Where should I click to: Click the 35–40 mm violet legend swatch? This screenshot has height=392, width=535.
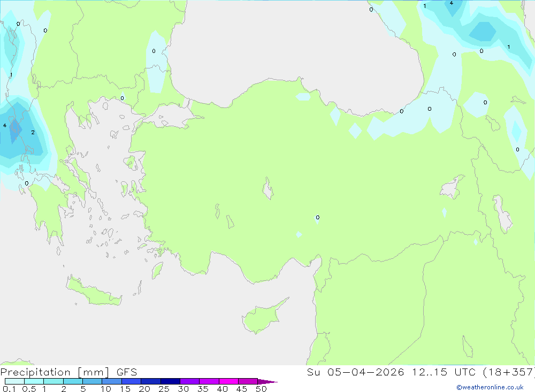click(209, 381)
